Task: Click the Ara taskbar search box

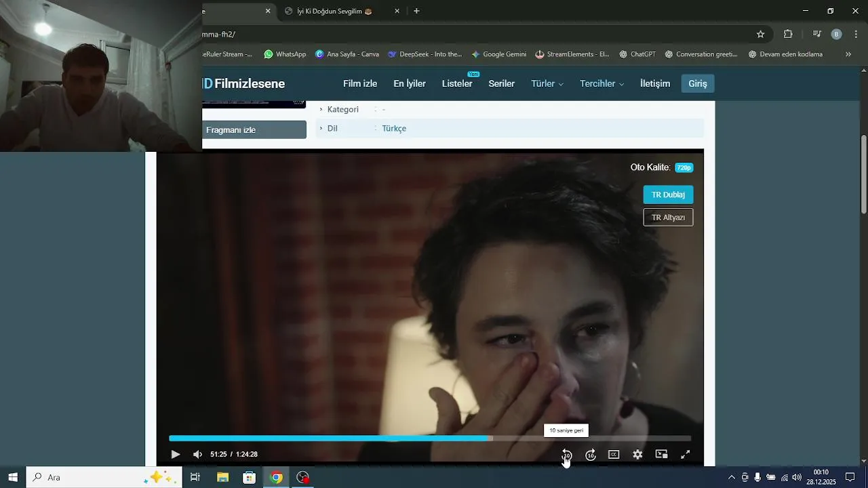Action: (104, 477)
